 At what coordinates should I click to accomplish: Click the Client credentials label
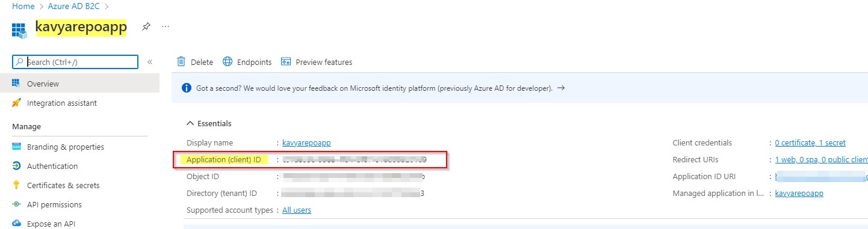tap(702, 143)
